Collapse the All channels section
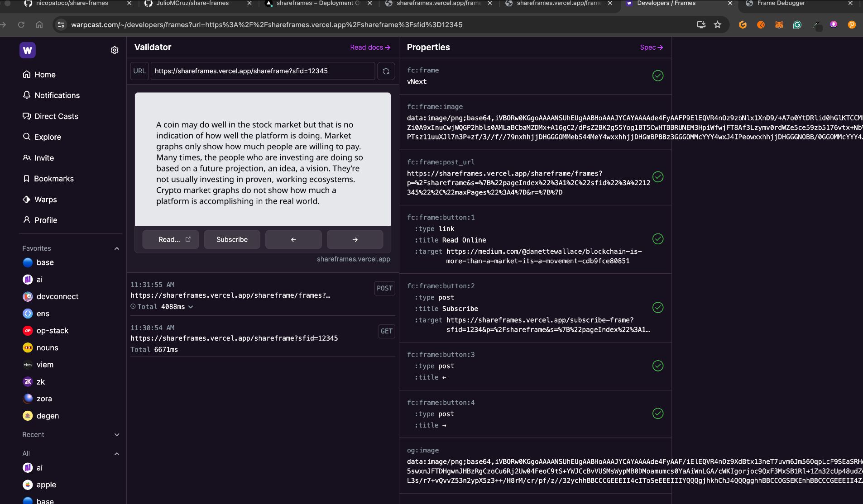This screenshot has width=863, height=504. coord(117,454)
